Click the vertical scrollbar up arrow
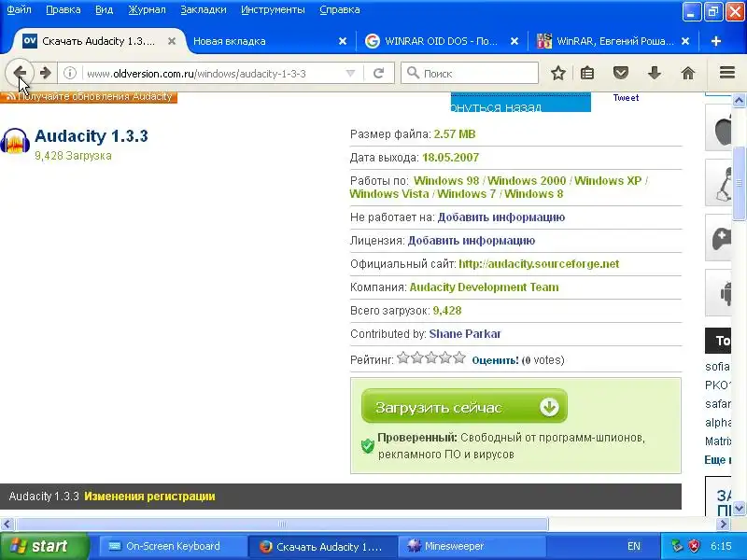The width and height of the screenshot is (747, 560). click(x=739, y=100)
